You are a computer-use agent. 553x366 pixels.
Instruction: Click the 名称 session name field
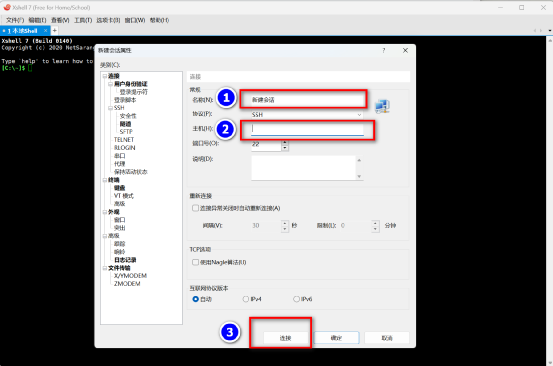[306, 100]
